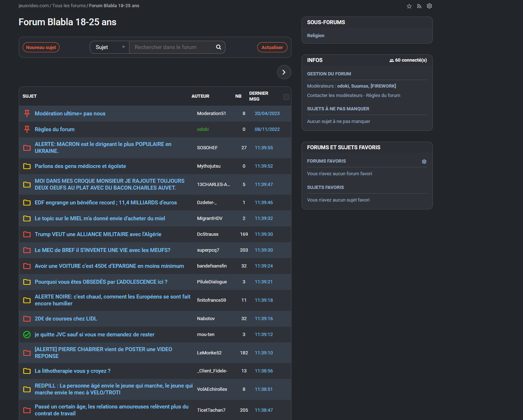Open the favorite forums settings gear

tap(424, 162)
